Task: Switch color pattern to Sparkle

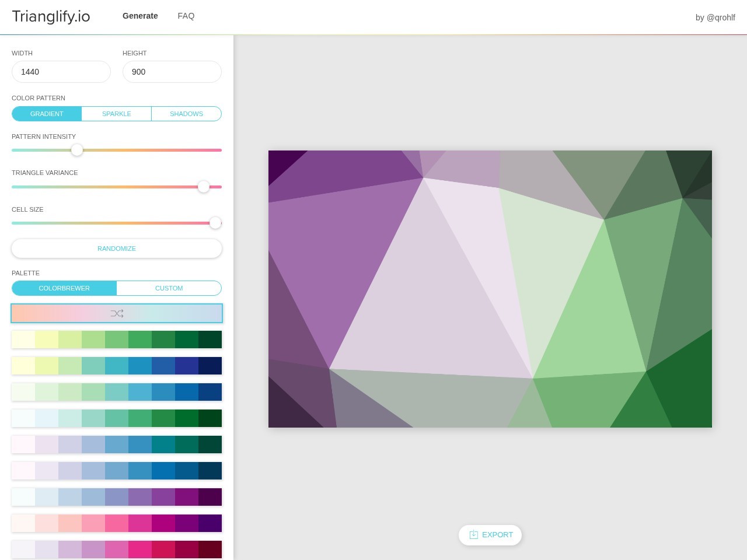Action: point(117,114)
